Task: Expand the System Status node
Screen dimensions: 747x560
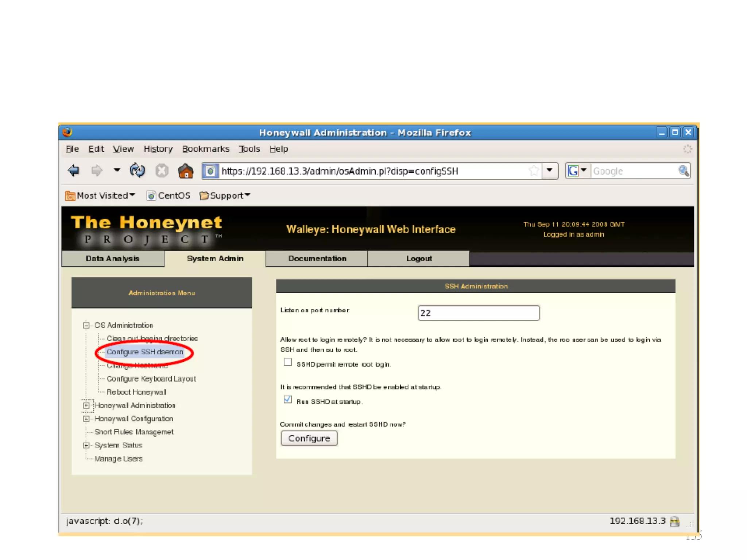Action: point(86,445)
